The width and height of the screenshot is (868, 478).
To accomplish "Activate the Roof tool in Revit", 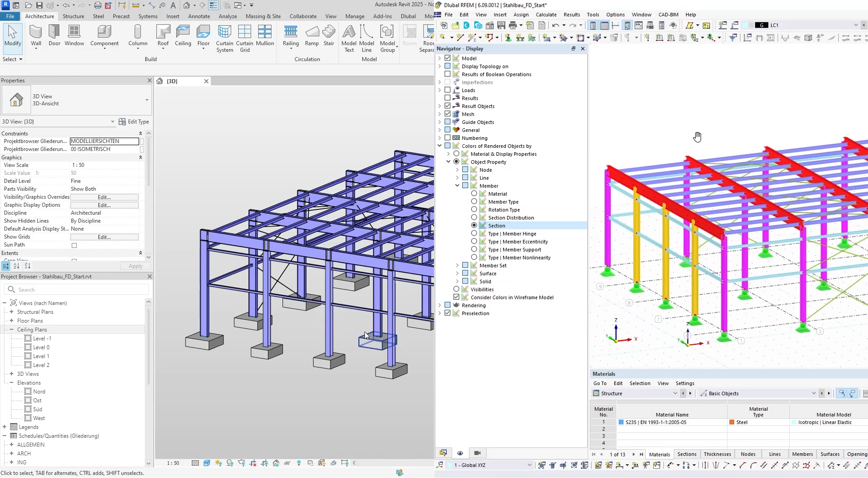I will click(x=163, y=35).
